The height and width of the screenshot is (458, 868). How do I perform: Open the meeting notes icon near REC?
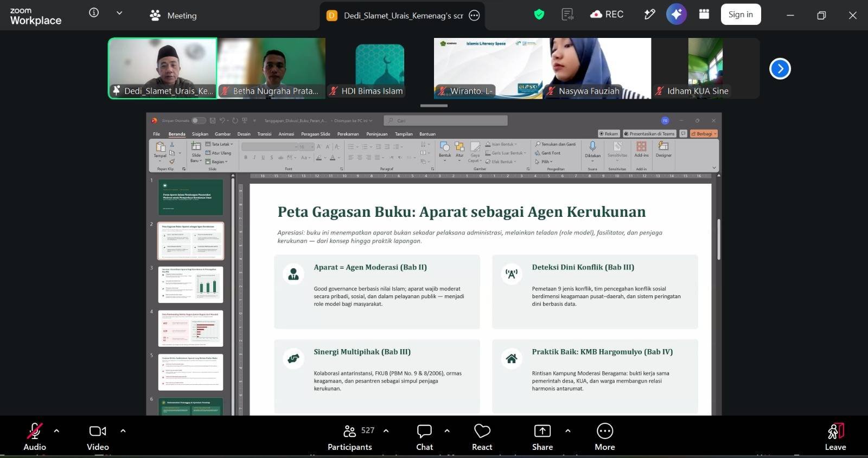567,15
